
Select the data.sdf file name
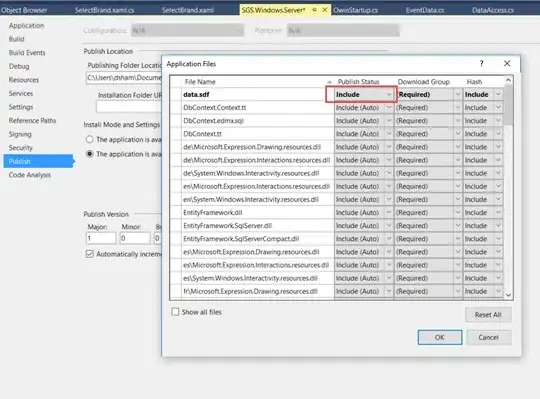click(196, 94)
